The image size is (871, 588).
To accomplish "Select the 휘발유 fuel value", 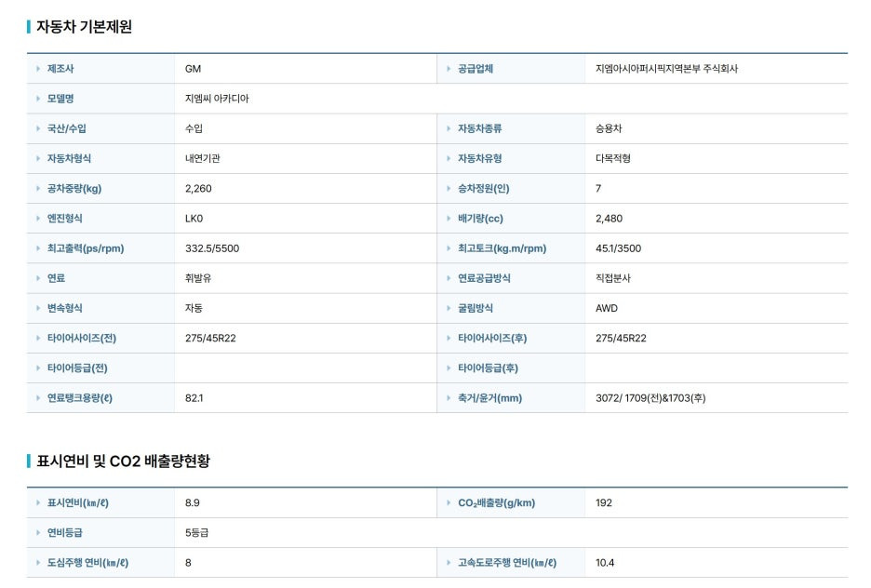I will (198, 279).
